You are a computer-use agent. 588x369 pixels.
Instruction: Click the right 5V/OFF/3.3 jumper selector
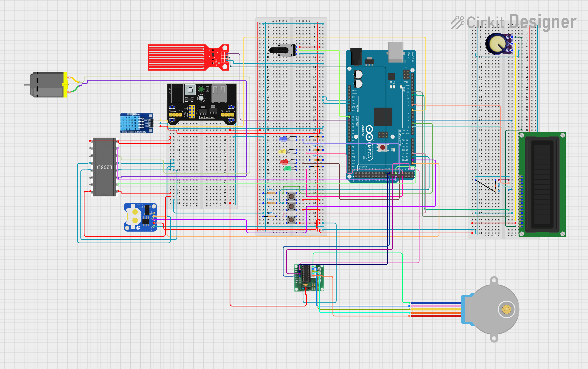[x=228, y=114]
